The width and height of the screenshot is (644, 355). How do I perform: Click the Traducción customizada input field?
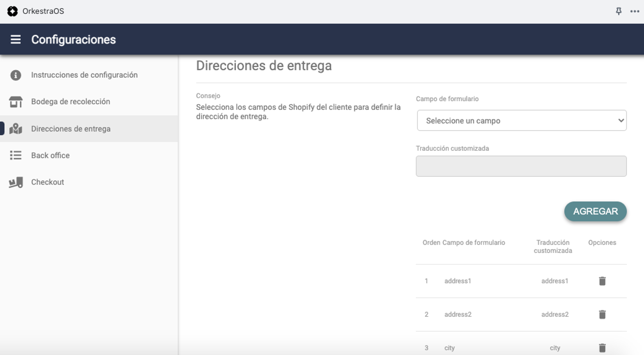[521, 166]
